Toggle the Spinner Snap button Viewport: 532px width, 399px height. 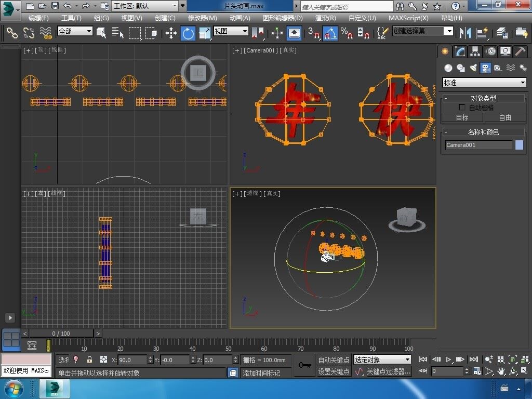click(363, 33)
